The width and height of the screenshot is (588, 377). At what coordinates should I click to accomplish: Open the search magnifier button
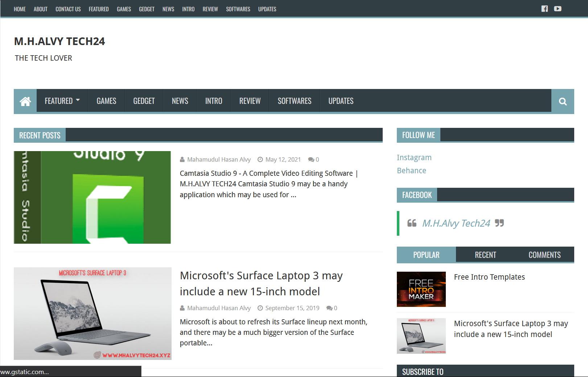pos(563,101)
